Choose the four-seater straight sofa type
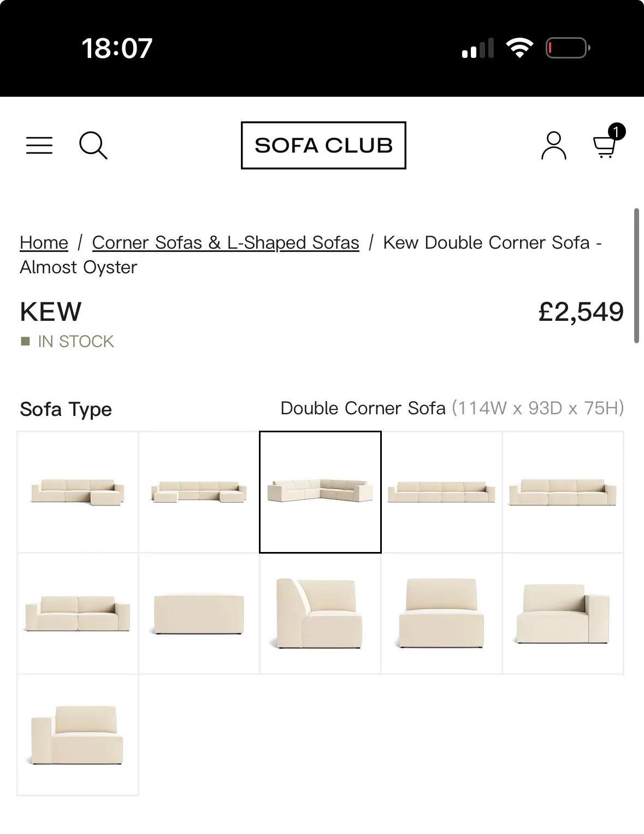Screen dimensions: 644x834 [x=441, y=492]
